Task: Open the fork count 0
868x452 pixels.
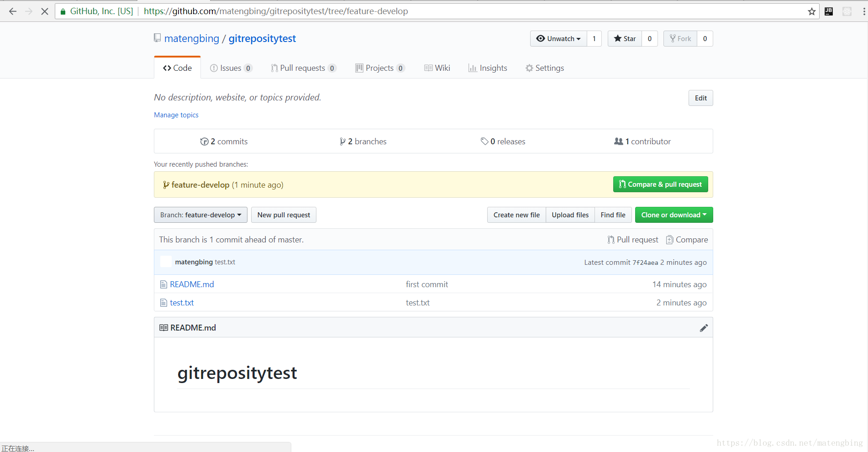Action: point(705,39)
